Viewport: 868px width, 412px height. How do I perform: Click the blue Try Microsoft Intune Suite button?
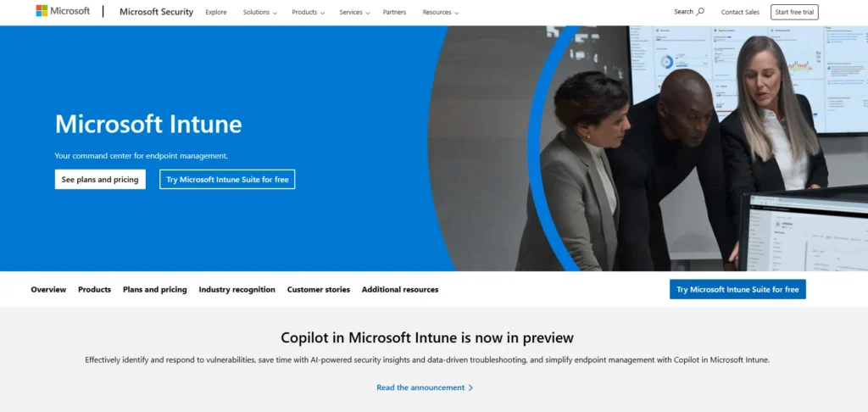coord(737,289)
